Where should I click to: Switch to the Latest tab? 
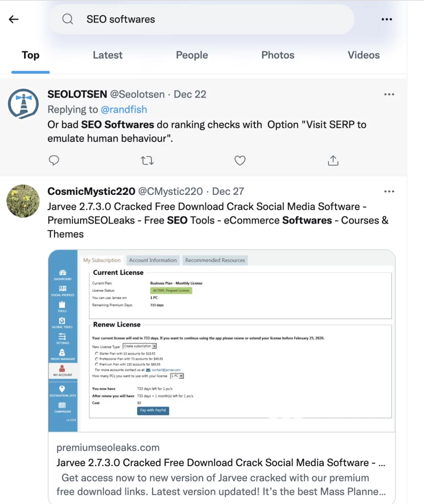coord(108,55)
